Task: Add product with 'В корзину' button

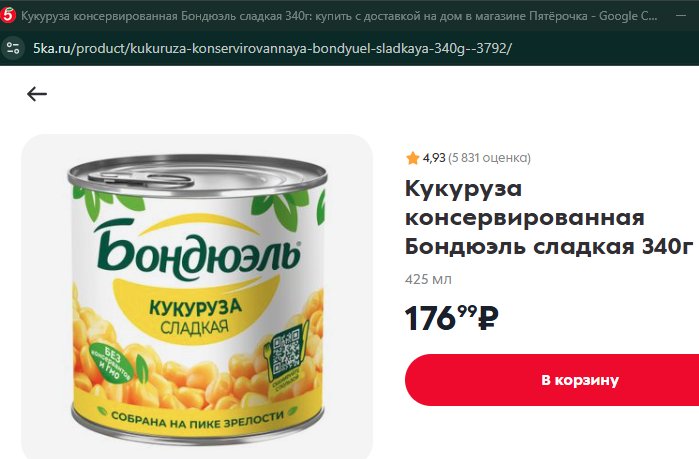Action: click(552, 380)
